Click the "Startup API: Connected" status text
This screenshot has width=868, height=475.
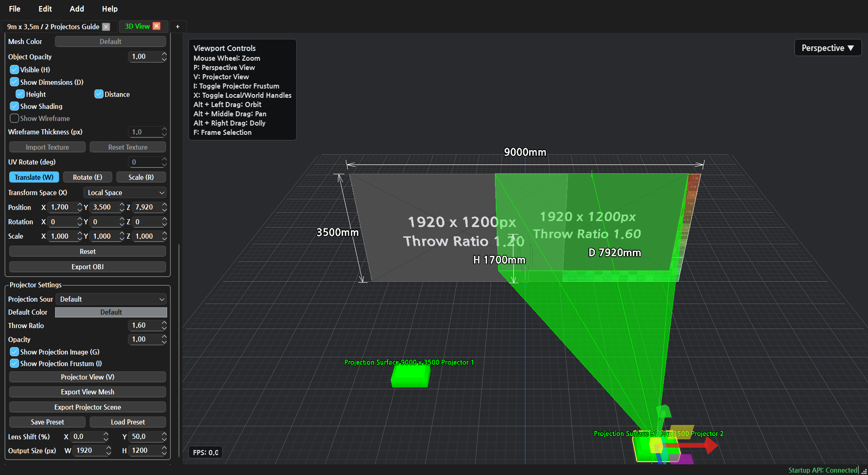pyautogui.click(x=823, y=470)
